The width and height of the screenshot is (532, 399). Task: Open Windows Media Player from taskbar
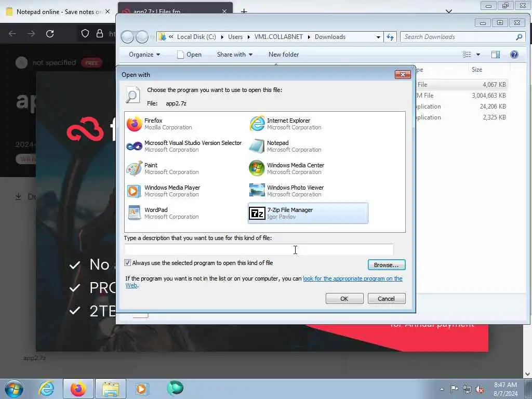pos(141,389)
